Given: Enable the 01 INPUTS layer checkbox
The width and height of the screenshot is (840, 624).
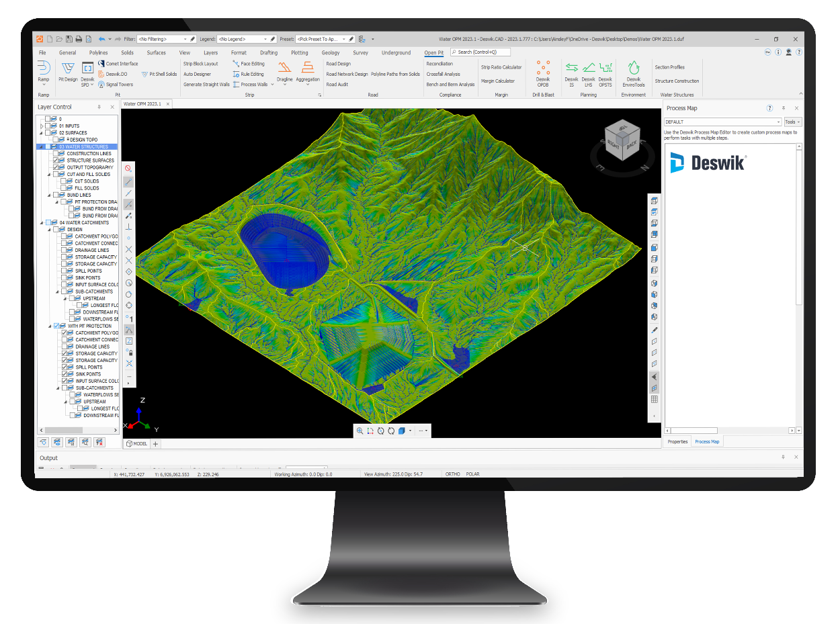Looking at the screenshot, I should click(x=48, y=126).
